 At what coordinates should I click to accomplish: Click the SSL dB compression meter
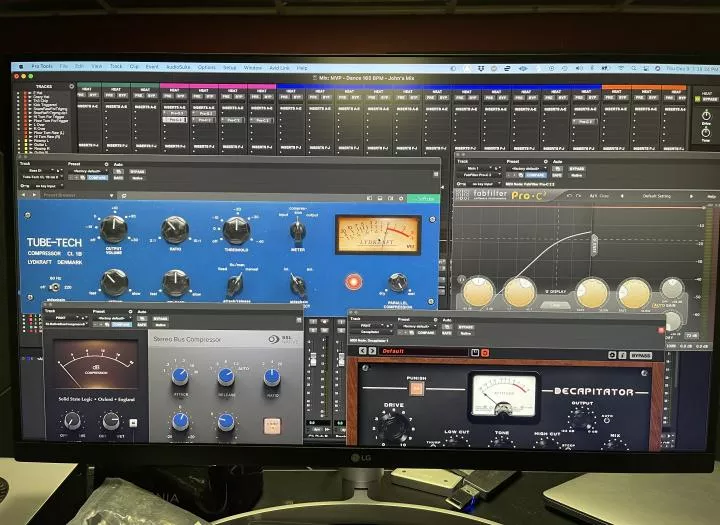(x=96, y=364)
